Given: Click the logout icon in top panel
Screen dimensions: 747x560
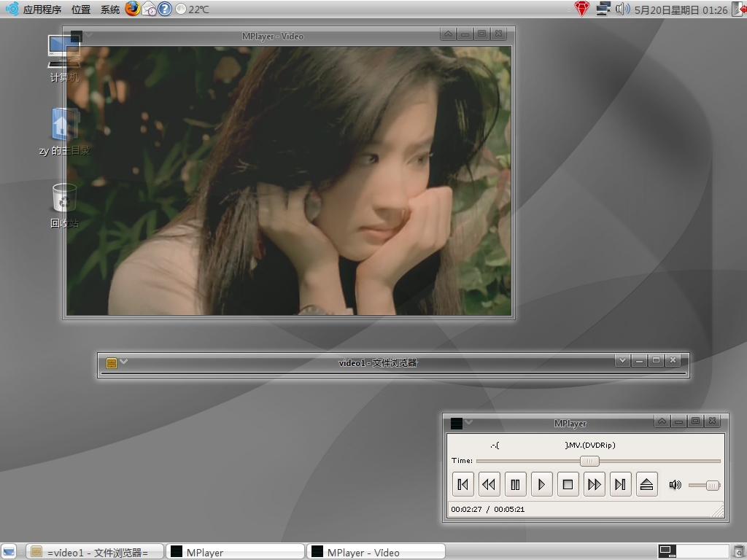Looking at the screenshot, I should pos(739,9).
